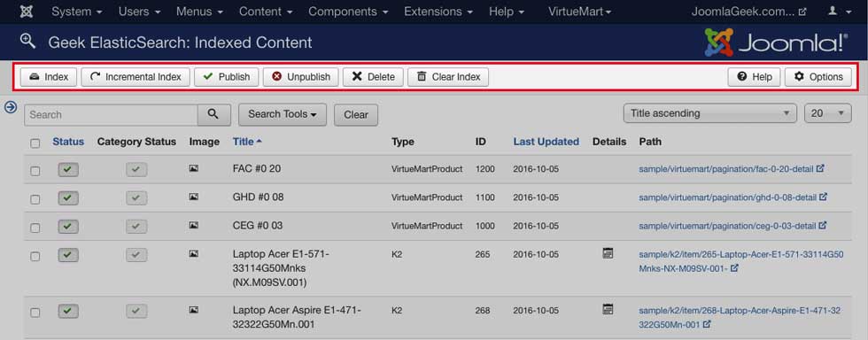Open image icon for Laptop Acer Aspire E1-471
The width and height of the screenshot is (868, 340).
[193, 310]
